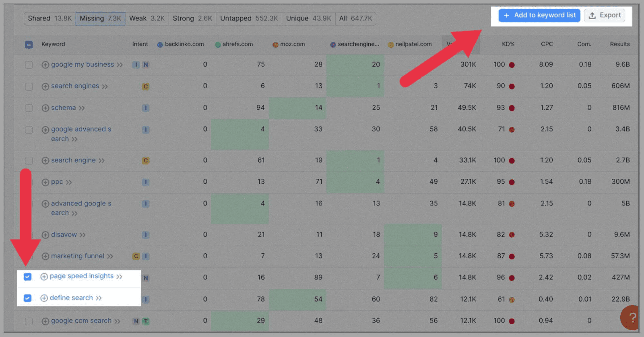Switch to the Weak 3.2K tab

[147, 18]
